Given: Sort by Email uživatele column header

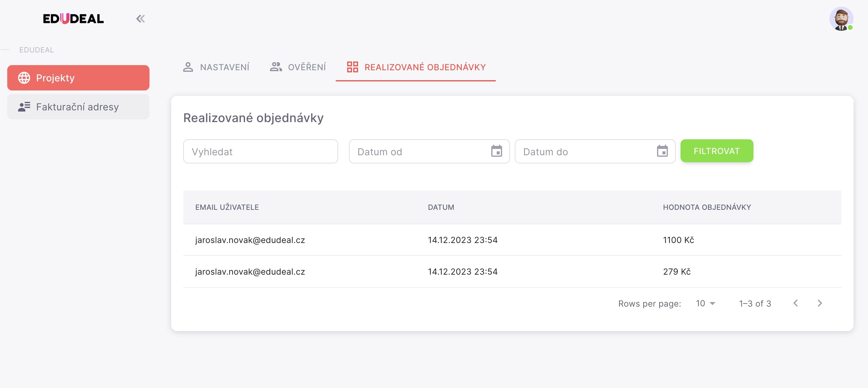Looking at the screenshot, I should [227, 207].
